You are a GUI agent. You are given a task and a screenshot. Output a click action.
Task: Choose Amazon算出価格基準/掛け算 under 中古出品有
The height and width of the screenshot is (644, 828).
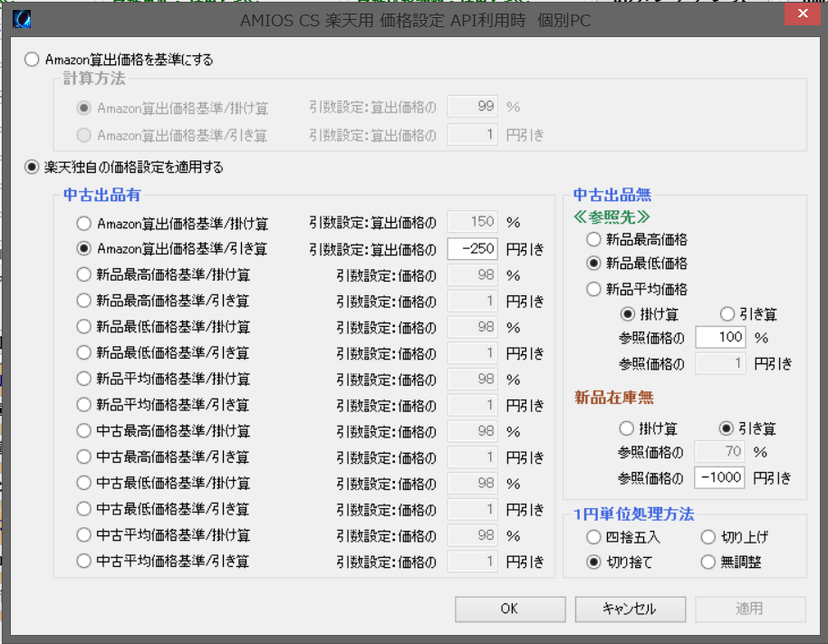[x=84, y=224]
